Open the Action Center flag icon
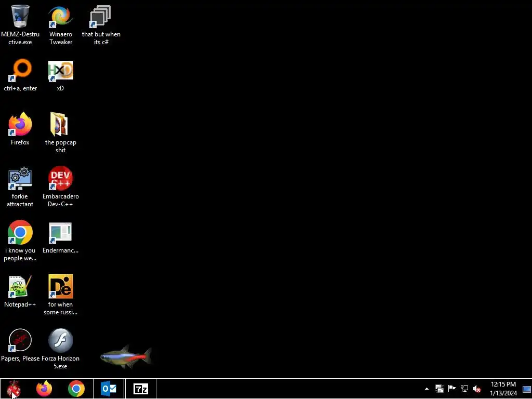 pos(451,389)
